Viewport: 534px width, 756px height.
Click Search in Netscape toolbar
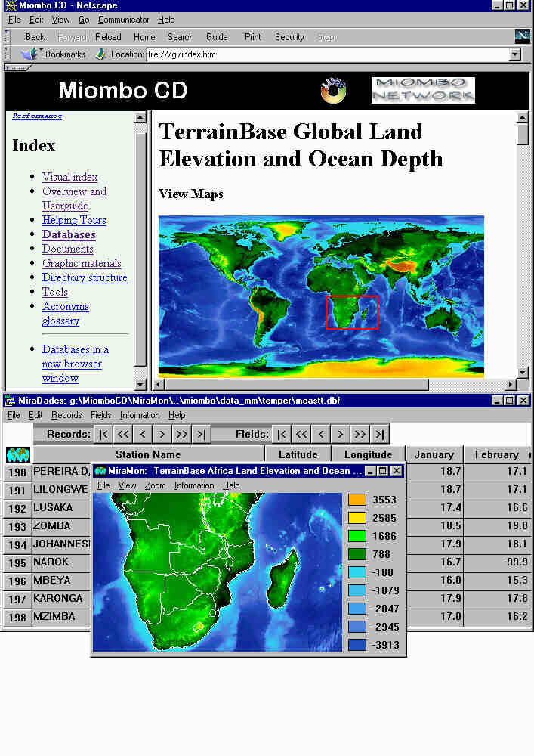(181, 37)
